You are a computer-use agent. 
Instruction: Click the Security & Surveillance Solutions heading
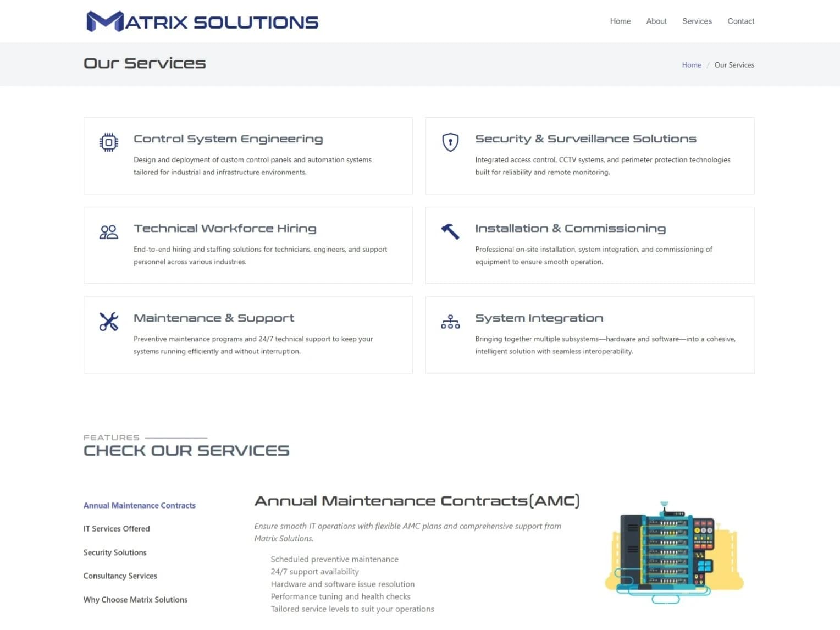[x=585, y=139]
